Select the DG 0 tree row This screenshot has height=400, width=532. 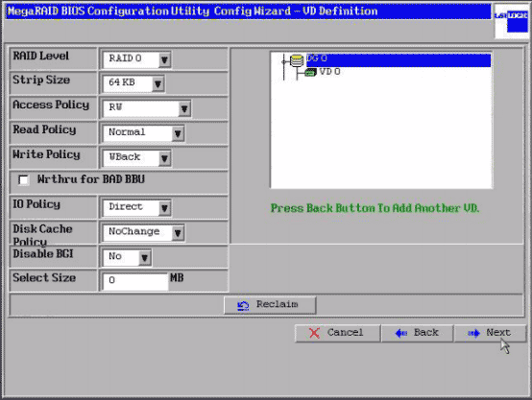tap(399, 59)
